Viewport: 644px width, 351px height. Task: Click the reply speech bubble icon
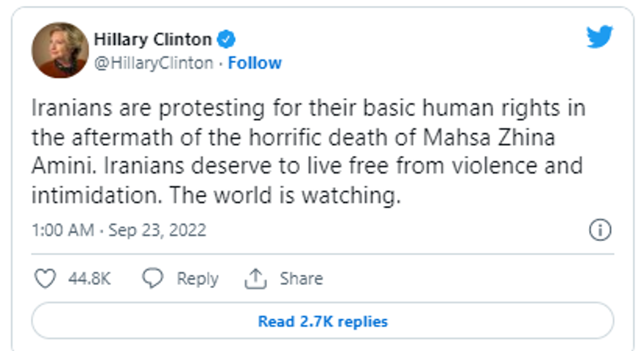[152, 278]
